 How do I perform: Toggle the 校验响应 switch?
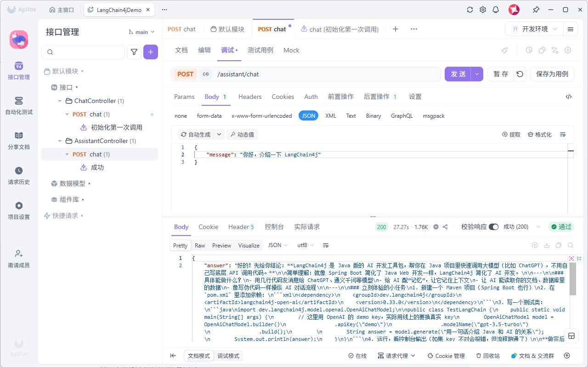coord(494,227)
